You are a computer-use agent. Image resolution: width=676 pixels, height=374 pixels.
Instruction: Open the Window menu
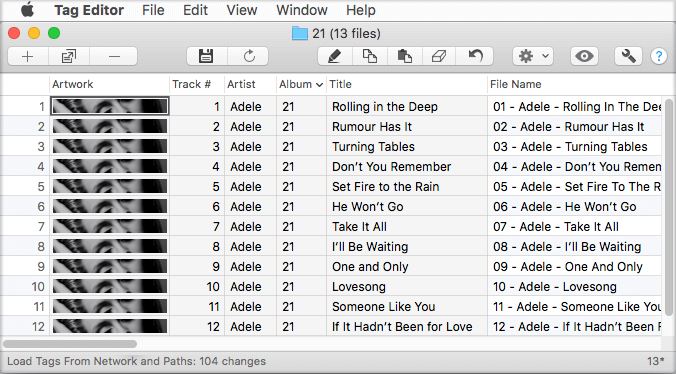tap(302, 10)
